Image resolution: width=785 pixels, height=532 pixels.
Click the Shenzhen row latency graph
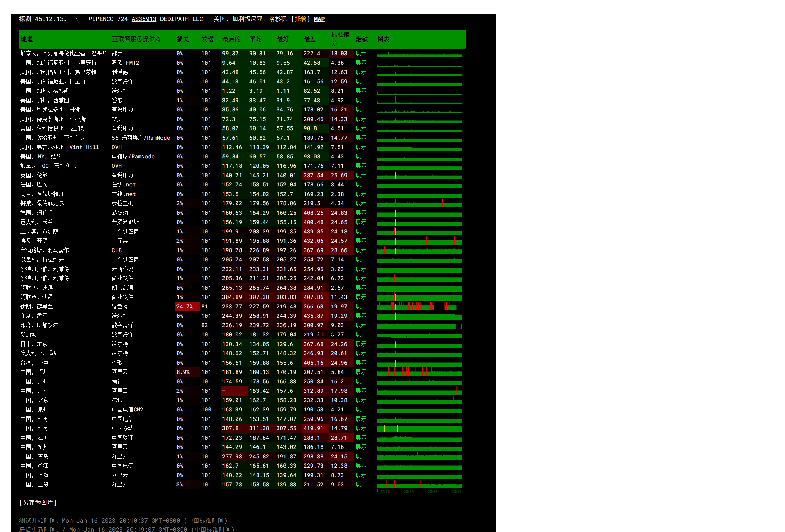click(419, 372)
